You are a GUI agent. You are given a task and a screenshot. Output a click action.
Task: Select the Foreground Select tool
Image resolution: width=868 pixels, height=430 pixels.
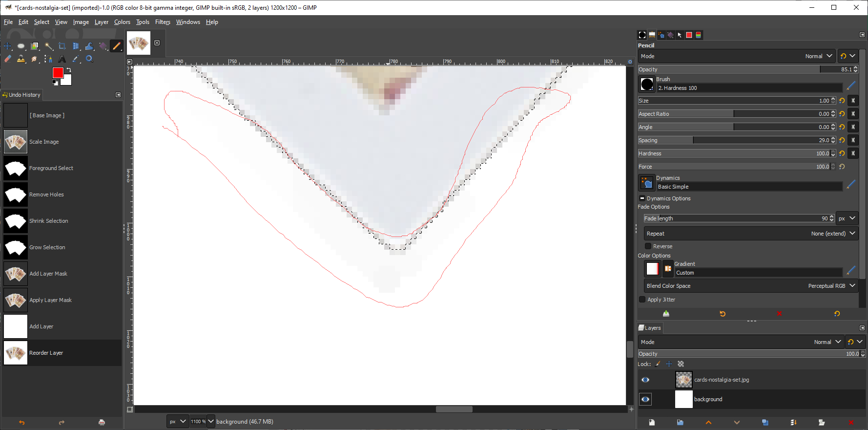click(35, 46)
